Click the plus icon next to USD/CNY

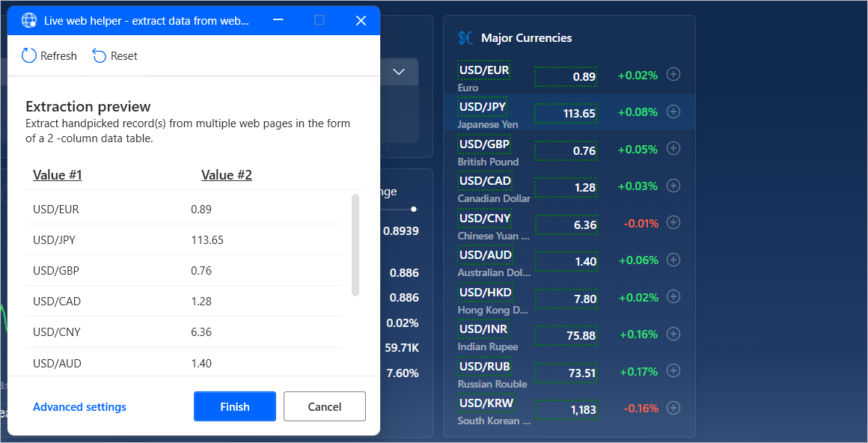[x=673, y=222]
